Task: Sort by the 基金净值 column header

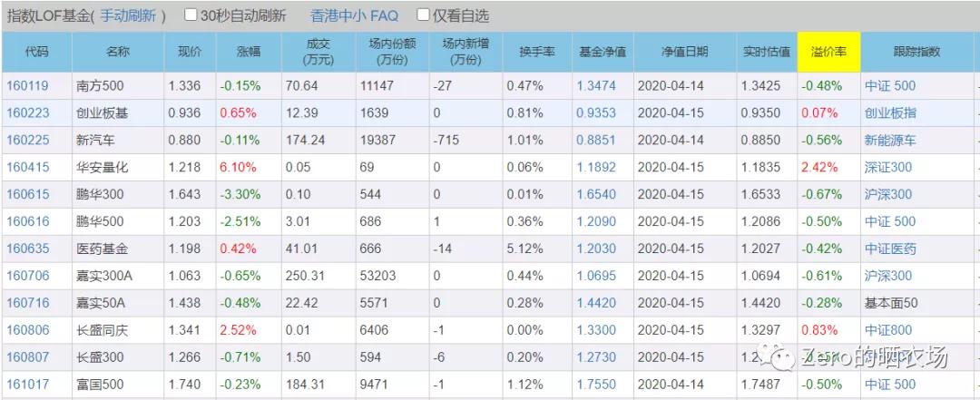Action: pyautogui.click(x=603, y=52)
